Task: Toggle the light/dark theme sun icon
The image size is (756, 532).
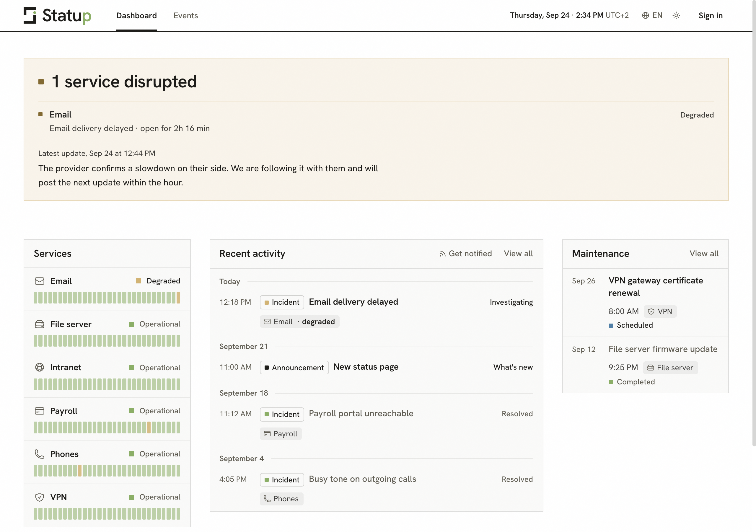Action: coord(676,15)
